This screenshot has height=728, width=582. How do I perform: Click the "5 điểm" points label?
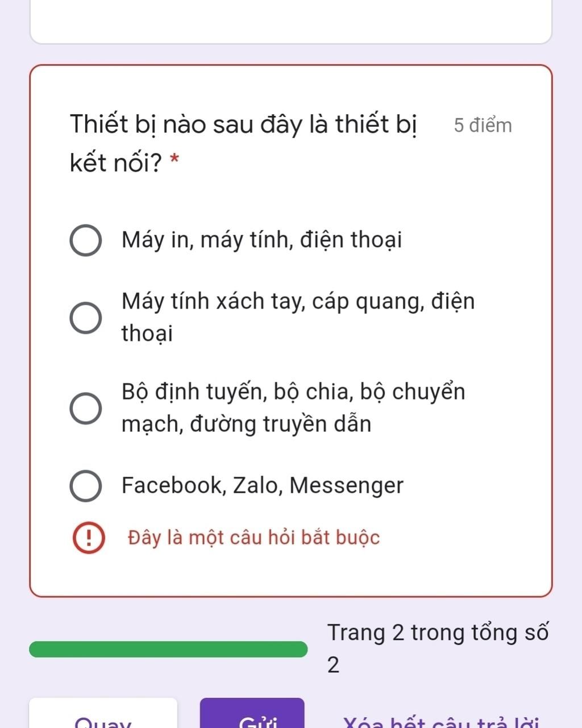[x=483, y=125]
